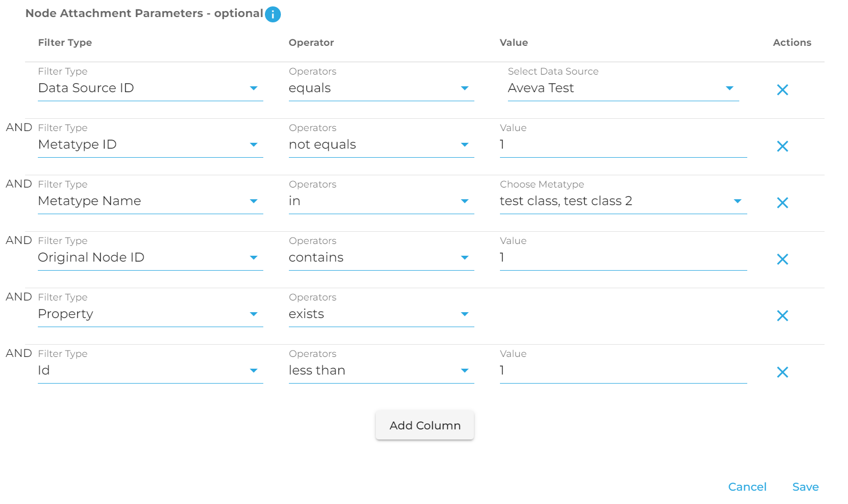Click the Operator column header

point(311,43)
